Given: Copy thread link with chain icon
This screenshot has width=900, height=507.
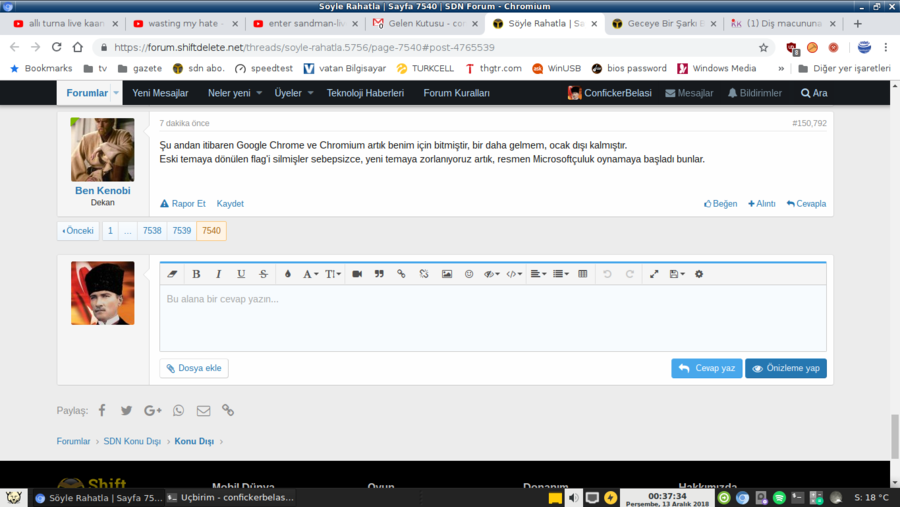Looking at the screenshot, I should click(x=228, y=410).
